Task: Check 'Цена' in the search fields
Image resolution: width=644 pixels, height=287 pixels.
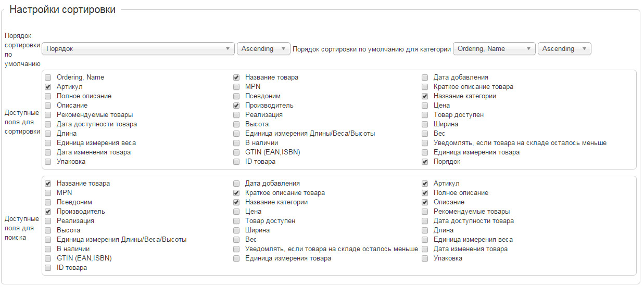Action: coord(236,212)
